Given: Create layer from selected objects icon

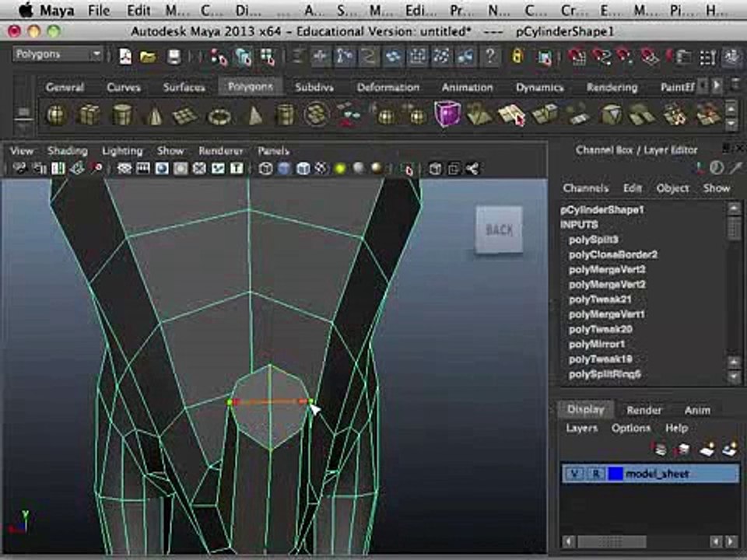Looking at the screenshot, I should tap(730, 449).
